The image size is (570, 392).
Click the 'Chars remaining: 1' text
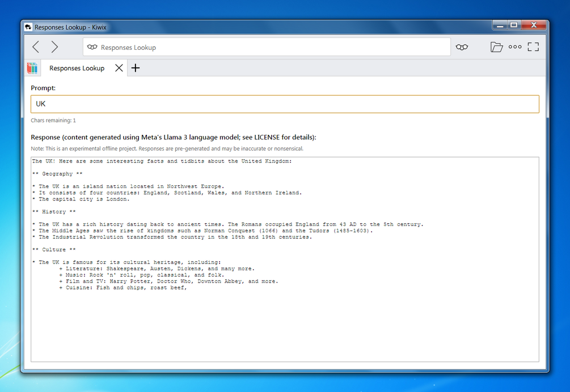pyautogui.click(x=53, y=121)
